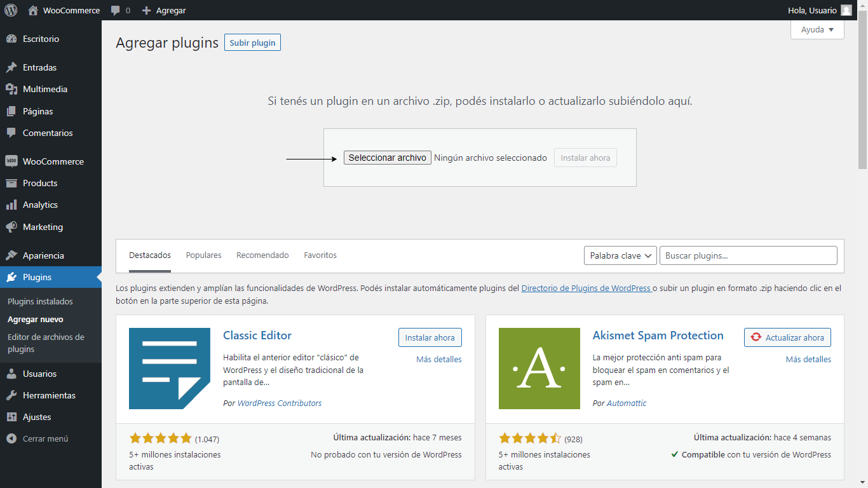Image resolution: width=868 pixels, height=488 pixels.
Task: Open the comments bubble icon in admin bar
Action: [116, 11]
